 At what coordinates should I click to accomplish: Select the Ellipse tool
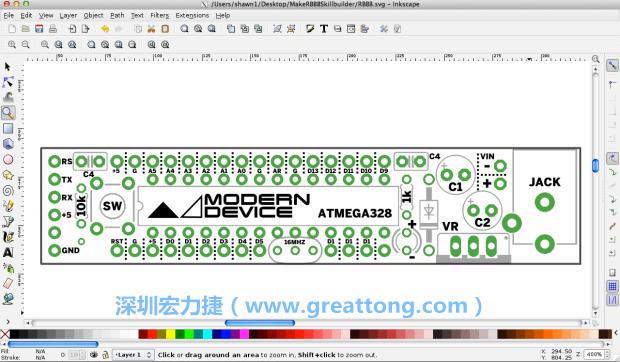coord(8,159)
